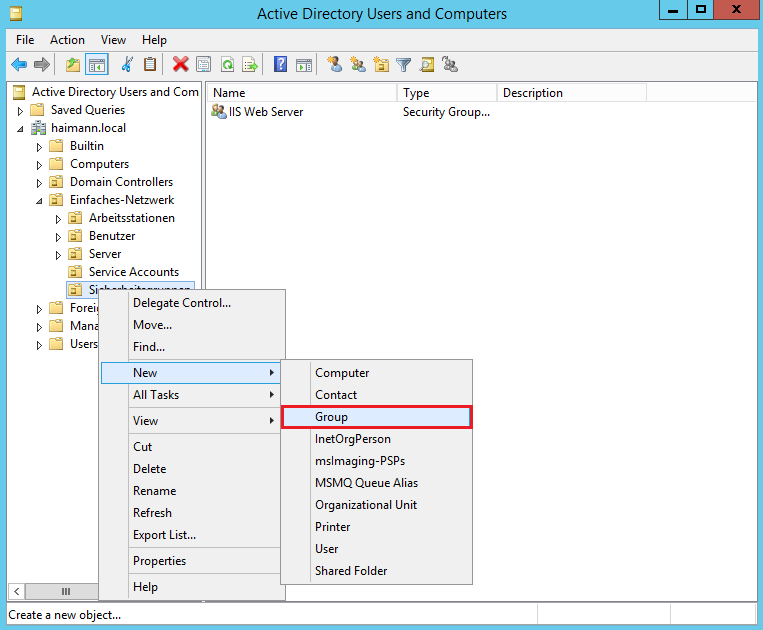Select Organizational Unit in New submenu
The image size is (763, 630).
(377, 505)
